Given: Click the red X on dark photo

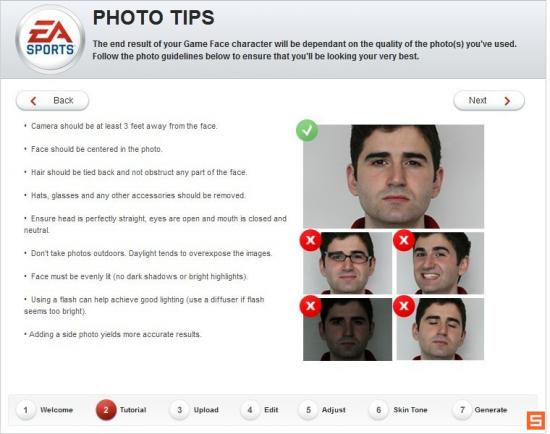Looking at the screenshot, I should tap(310, 306).
